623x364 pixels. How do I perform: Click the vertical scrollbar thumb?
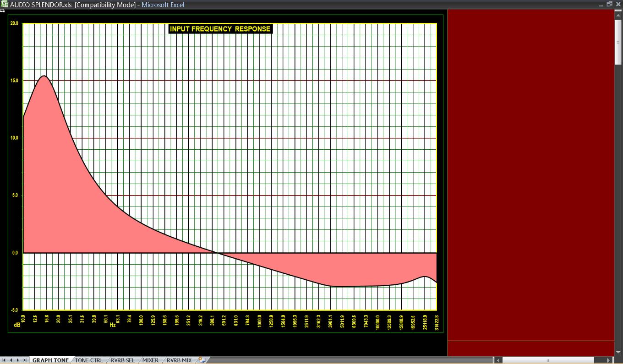[618, 41]
